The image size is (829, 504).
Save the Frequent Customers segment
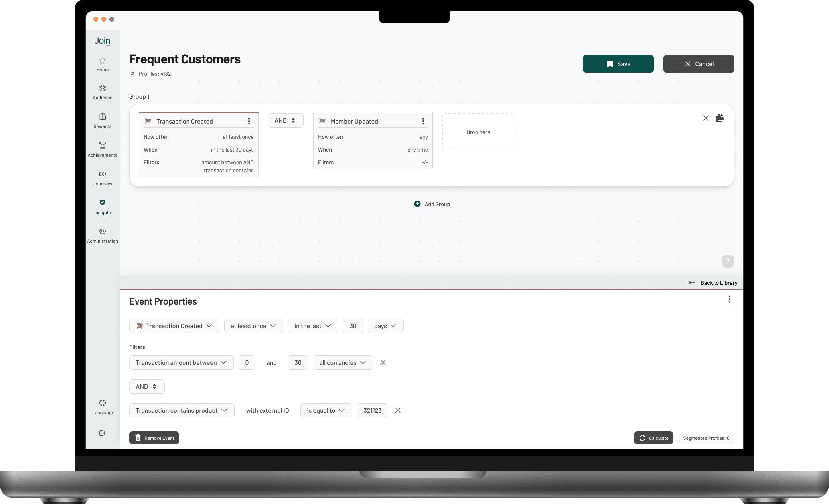click(618, 64)
